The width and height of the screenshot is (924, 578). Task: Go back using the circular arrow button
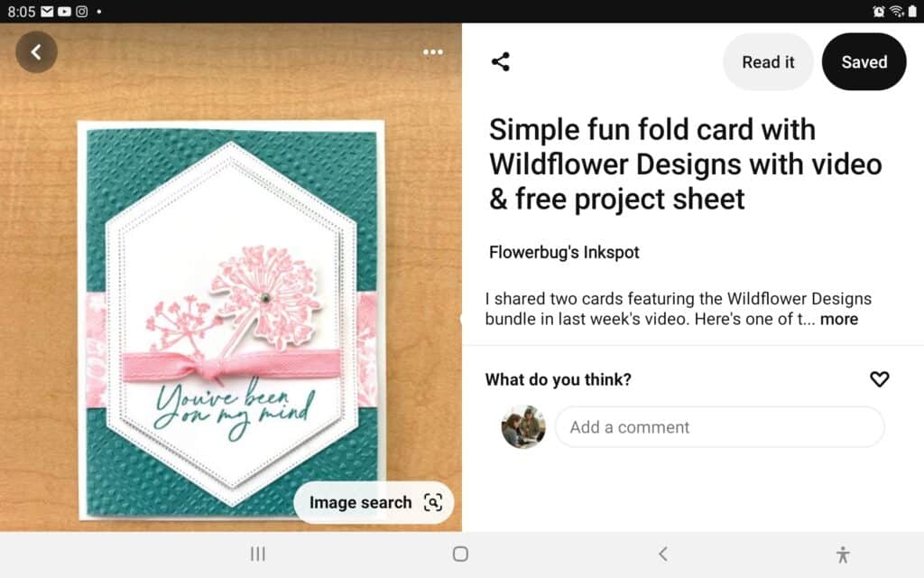coord(36,51)
